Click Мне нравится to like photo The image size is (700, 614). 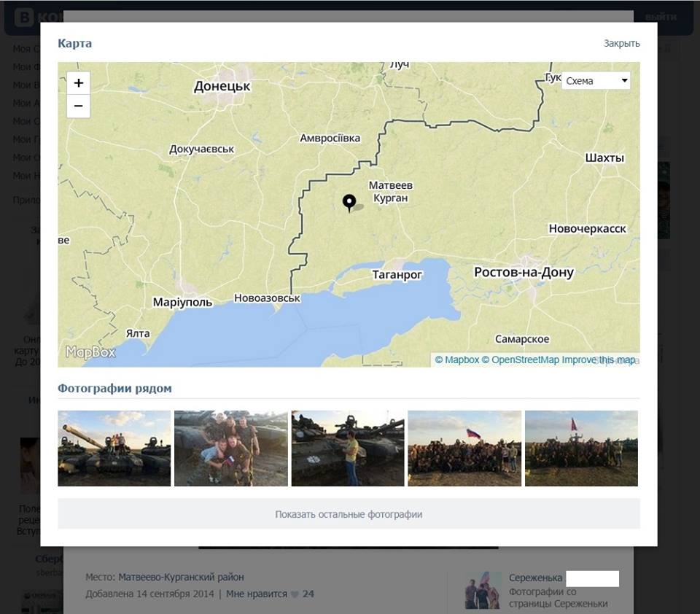[x=256, y=594]
